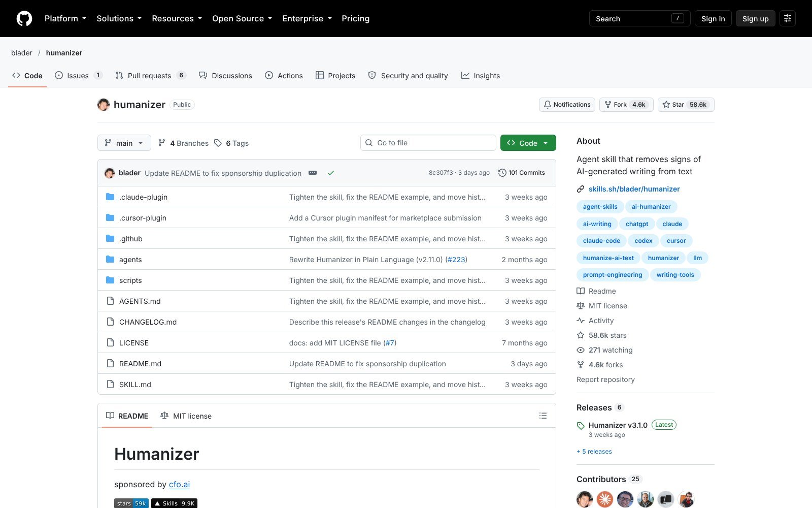Open the Projects tab

[335, 75]
